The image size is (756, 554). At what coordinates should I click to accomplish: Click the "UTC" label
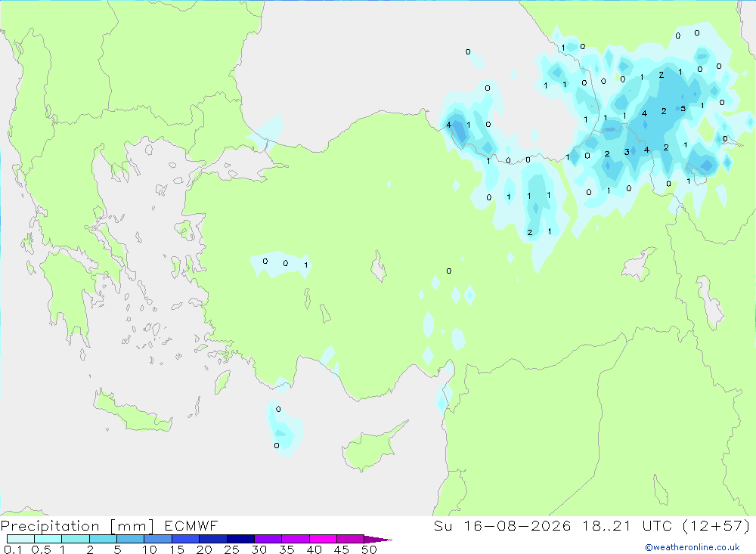click(x=657, y=525)
